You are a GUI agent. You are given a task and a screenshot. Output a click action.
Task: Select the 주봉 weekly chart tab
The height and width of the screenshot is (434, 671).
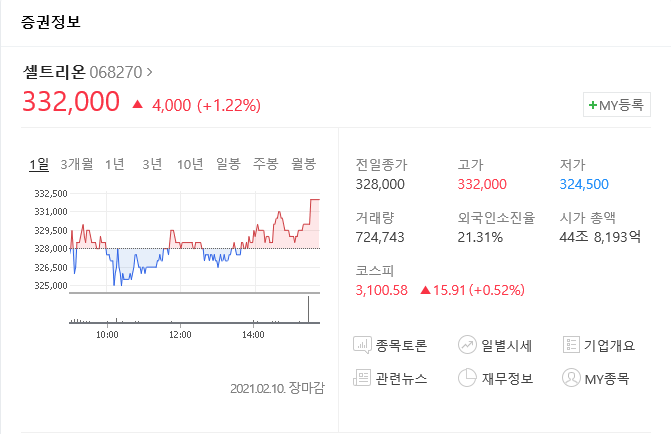[266, 164]
